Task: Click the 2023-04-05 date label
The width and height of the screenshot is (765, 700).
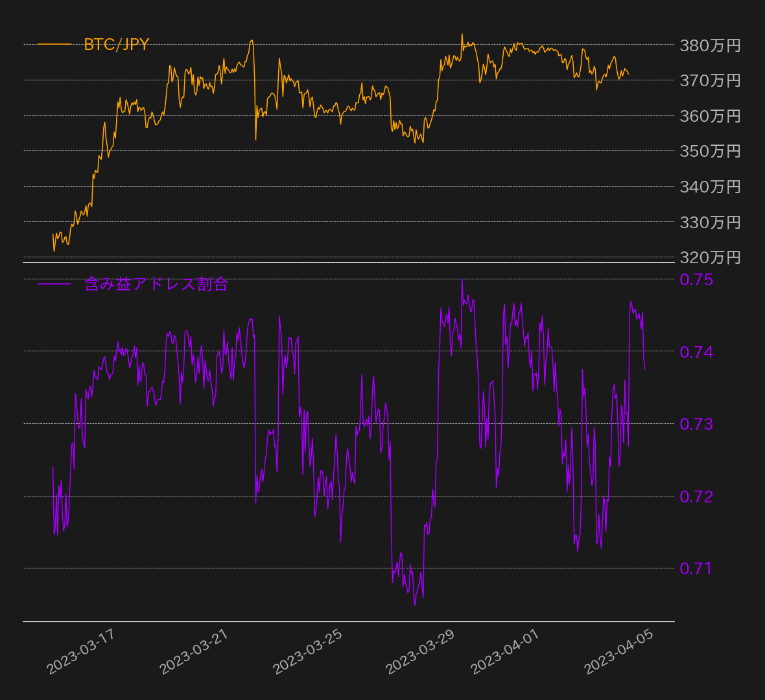Action: point(618,651)
